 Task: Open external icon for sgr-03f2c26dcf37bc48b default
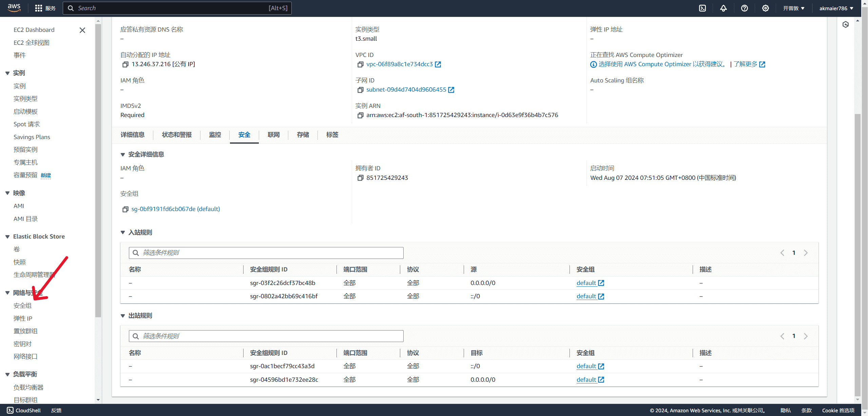tap(601, 283)
